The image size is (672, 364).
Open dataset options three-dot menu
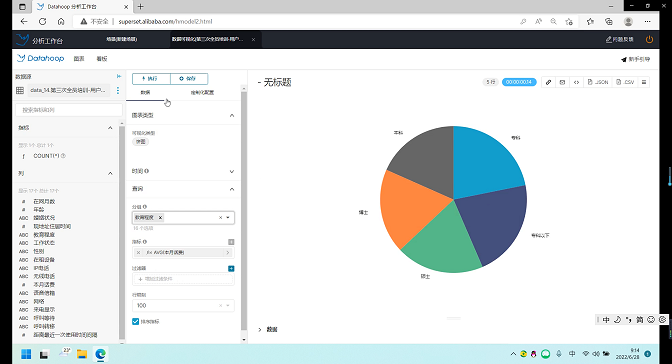pyautogui.click(x=118, y=90)
